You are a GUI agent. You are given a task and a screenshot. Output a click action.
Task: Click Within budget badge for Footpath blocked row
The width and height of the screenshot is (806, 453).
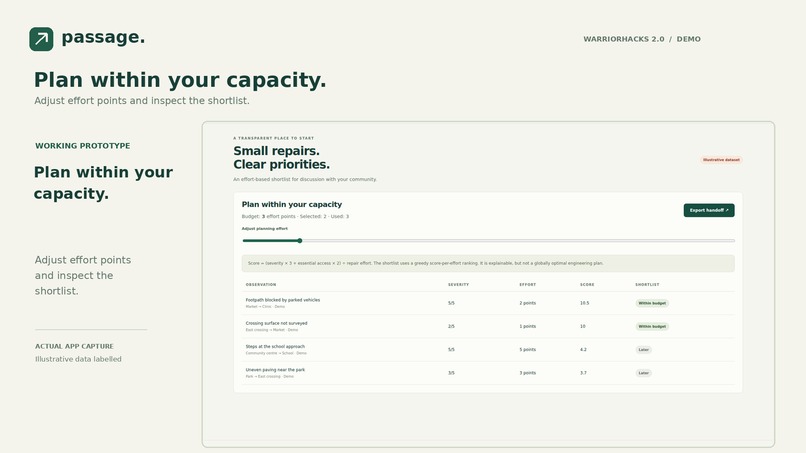pos(652,303)
